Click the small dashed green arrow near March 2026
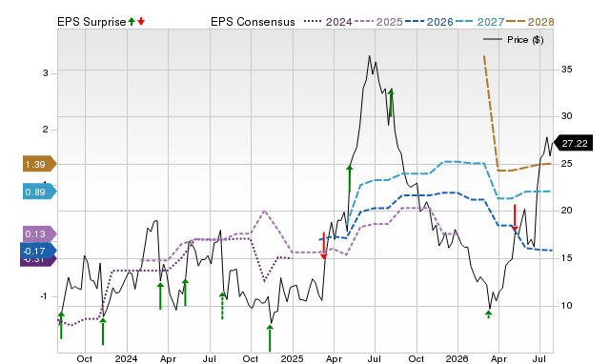This screenshot has width=610, height=364. [489, 314]
